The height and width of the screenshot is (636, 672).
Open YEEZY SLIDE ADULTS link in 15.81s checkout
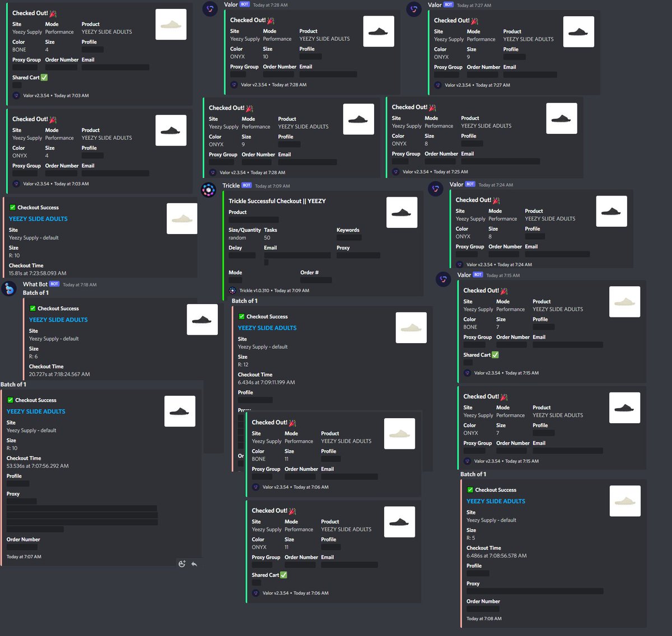38,219
